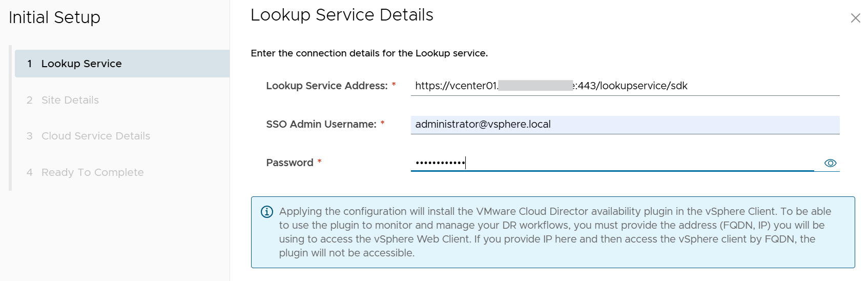Screen dimensions: 868x281
Task: Click the SSO Admin Username field
Action: (625, 125)
